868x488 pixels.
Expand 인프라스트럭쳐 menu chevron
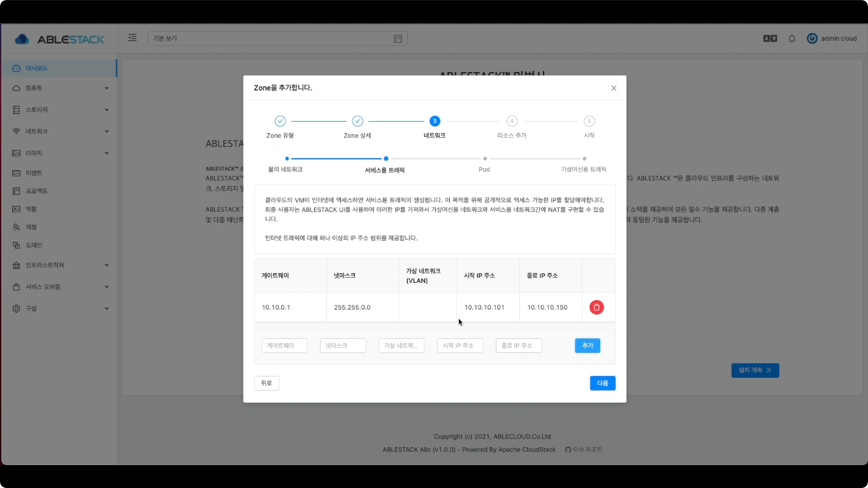tap(106, 265)
